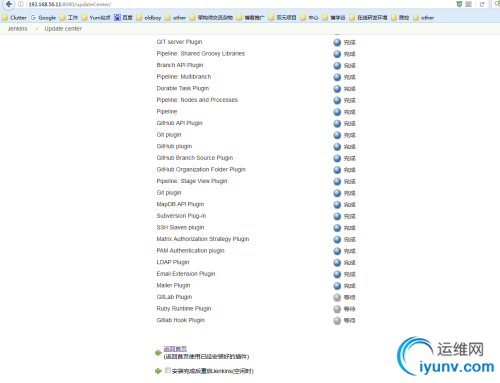Select the LDAP Plugin name
Screen dimensions: 500x383
point(173,262)
